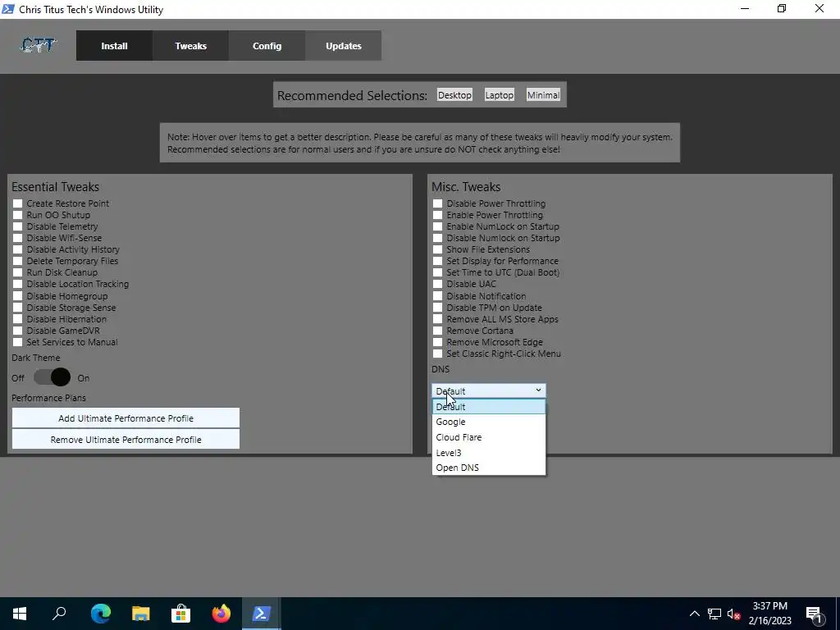Click the CTT logo icon
This screenshot has width=840, height=630.
[x=38, y=46]
